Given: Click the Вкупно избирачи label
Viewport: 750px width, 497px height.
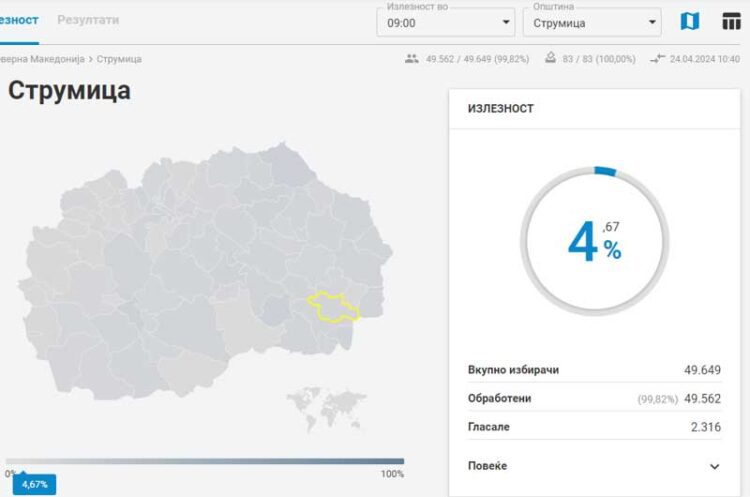Looking at the screenshot, I should [513, 370].
